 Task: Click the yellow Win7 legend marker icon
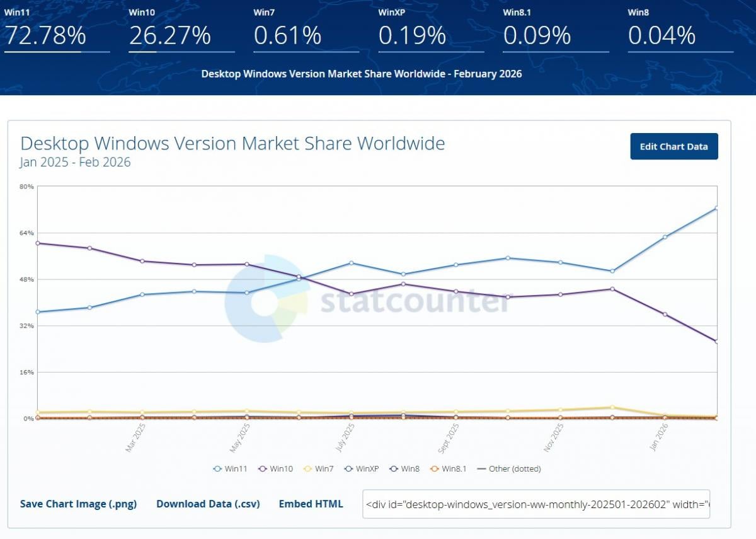tap(306, 468)
